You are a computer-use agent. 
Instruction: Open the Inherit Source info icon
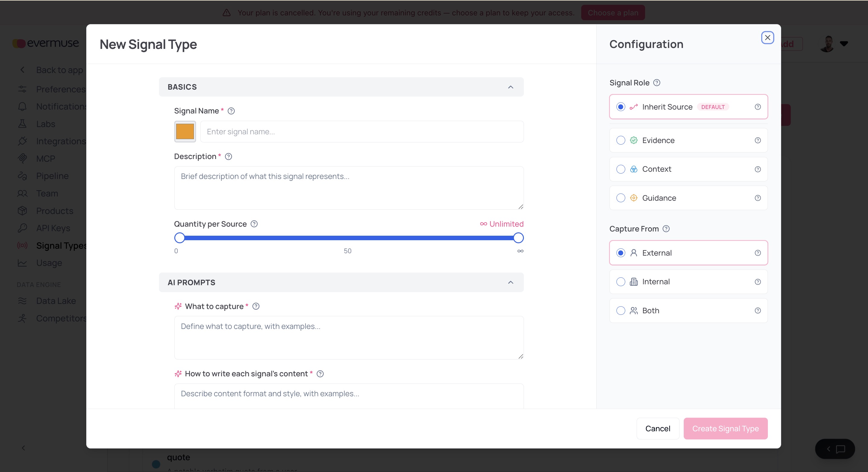point(758,107)
